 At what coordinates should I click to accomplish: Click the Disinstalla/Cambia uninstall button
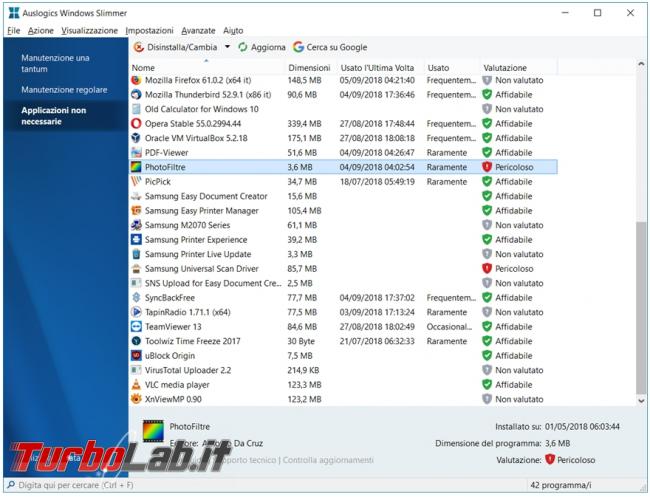pyautogui.click(x=176, y=47)
